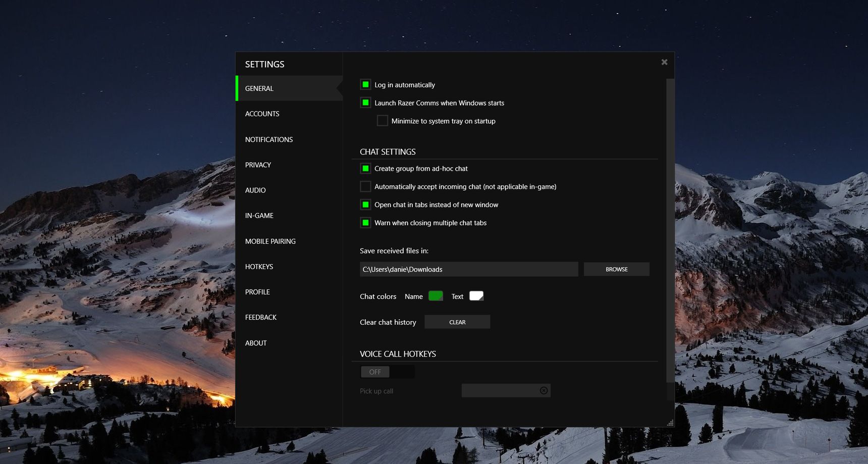The width and height of the screenshot is (868, 464).
Task: Click the Pick up call hotkey input field
Action: 506,390
